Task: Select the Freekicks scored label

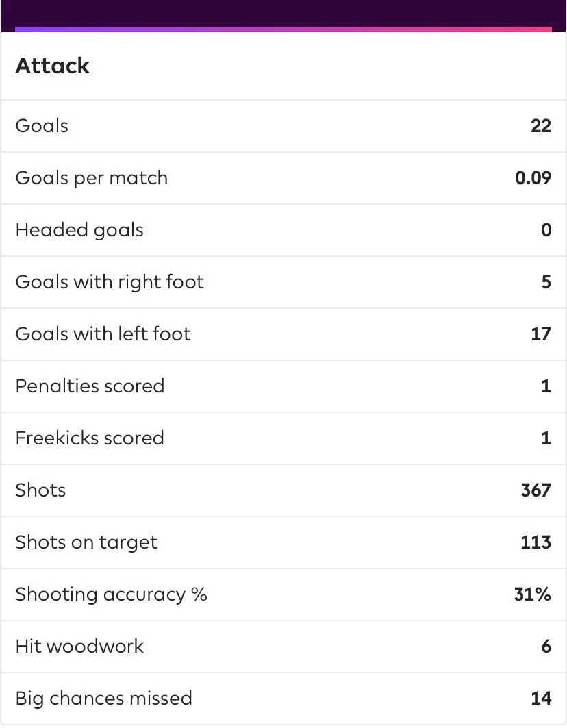Action: [x=90, y=438]
